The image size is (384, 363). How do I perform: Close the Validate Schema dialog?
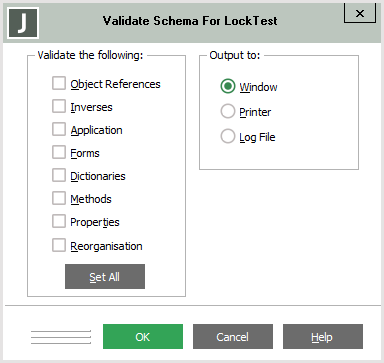[x=360, y=13]
